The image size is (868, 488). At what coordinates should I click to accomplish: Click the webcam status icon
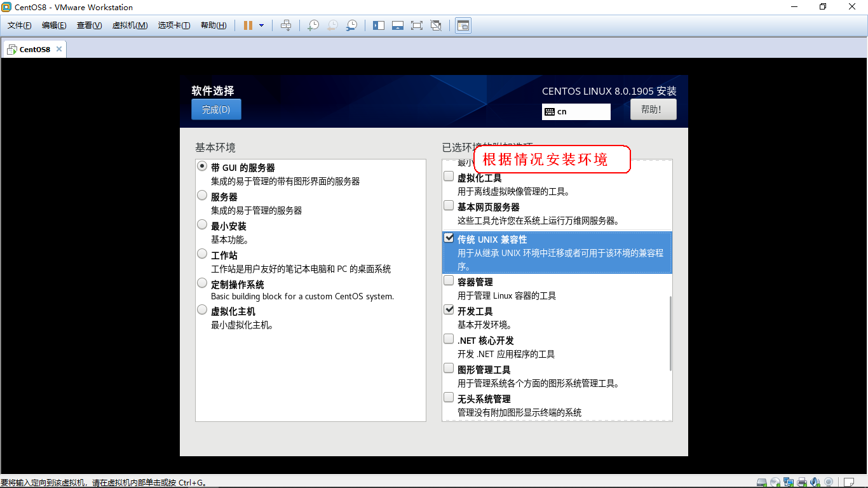pyautogui.click(x=828, y=482)
